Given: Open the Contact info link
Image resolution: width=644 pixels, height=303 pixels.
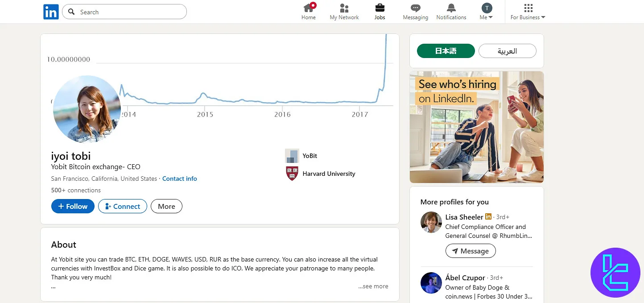Looking at the screenshot, I should pyautogui.click(x=180, y=178).
